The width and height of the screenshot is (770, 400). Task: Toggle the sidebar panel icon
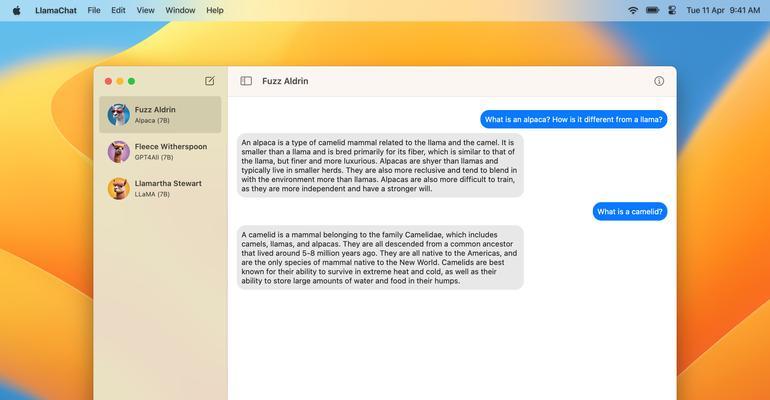[246, 81]
